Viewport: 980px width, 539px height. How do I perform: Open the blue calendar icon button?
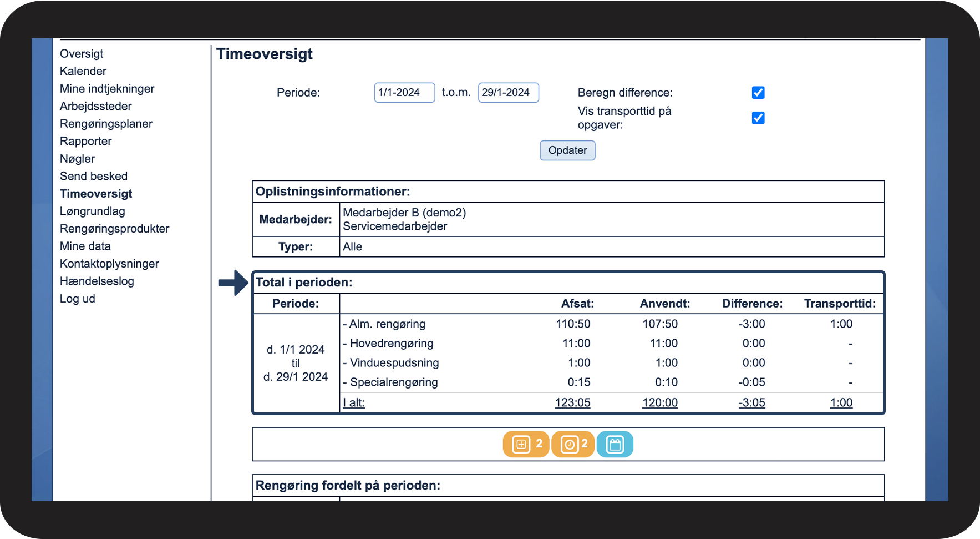[615, 444]
